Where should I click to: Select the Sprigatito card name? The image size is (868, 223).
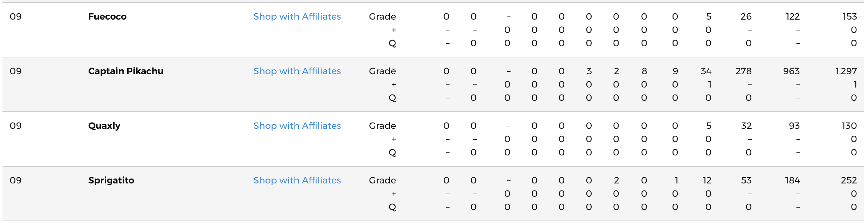[x=111, y=180]
